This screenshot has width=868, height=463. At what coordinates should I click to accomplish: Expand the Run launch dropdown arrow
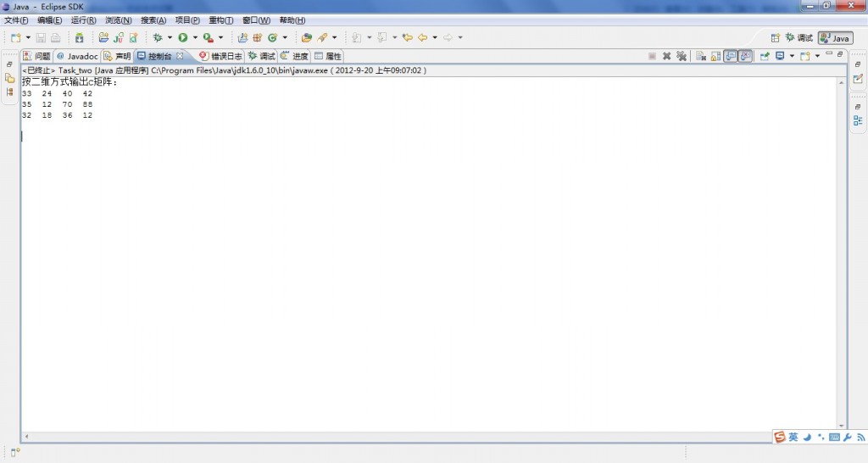(x=195, y=37)
